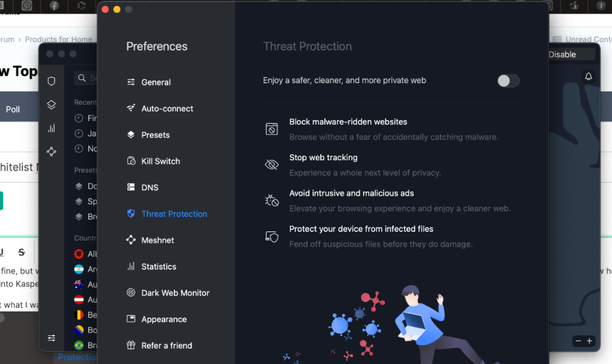Select the shield icon in the map sidebar
Image resolution: width=612 pixels, height=364 pixels.
[51, 81]
